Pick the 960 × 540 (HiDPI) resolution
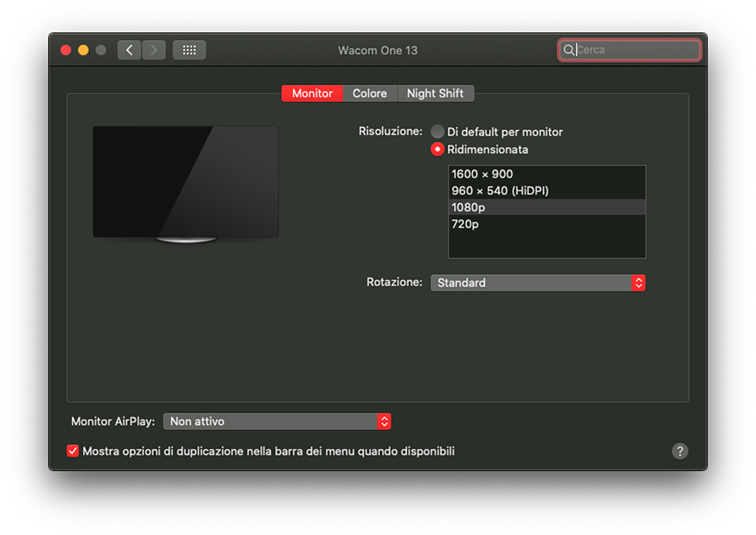The width and height of the screenshot is (756, 535). tap(547, 190)
